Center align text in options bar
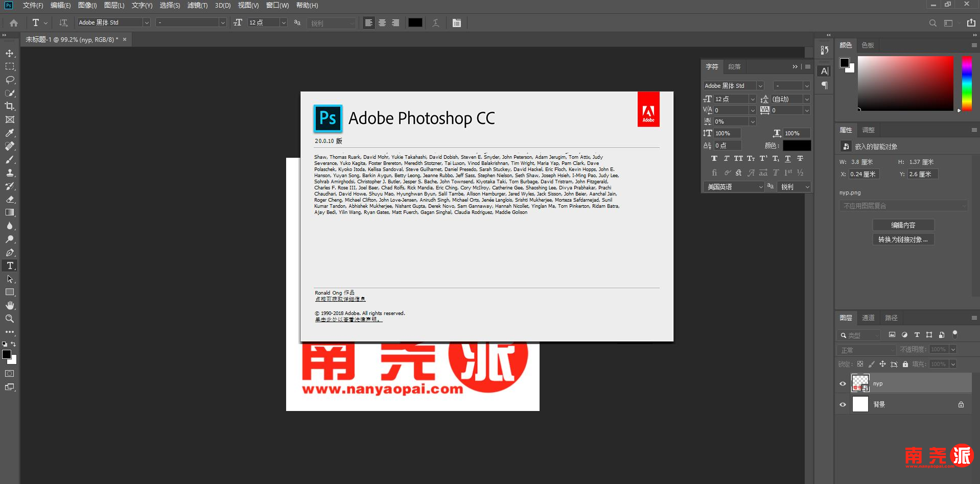The image size is (980, 484). (x=382, y=23)
